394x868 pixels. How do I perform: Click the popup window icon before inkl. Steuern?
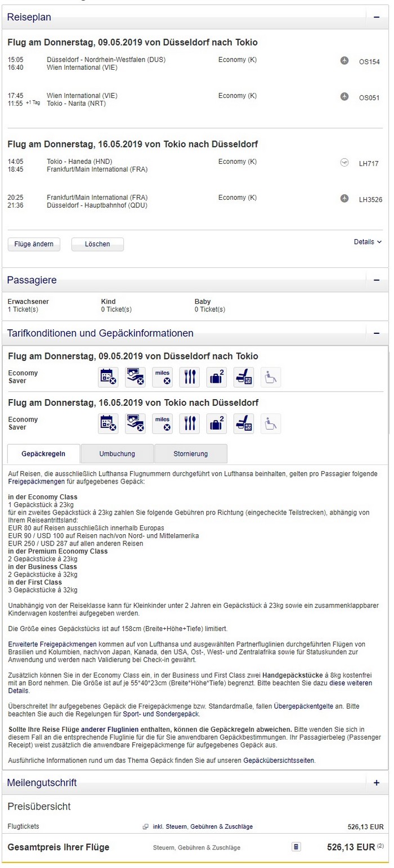[146, 827]
